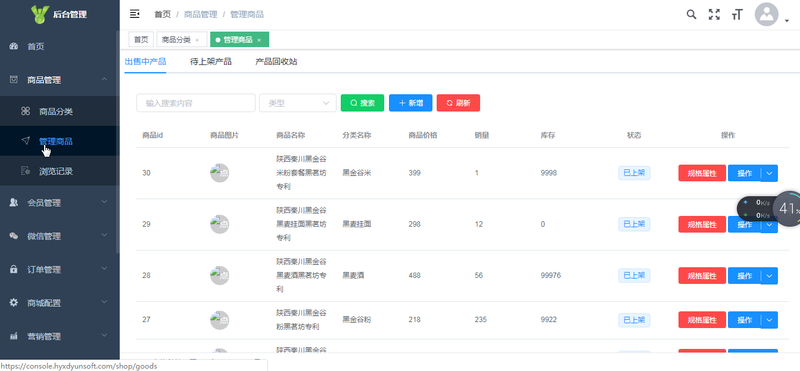Image resolution: width=800 pixels, height=371 pixels.
Task: Open 浏览记录 in sidebar menu
Action: [60, 171]
